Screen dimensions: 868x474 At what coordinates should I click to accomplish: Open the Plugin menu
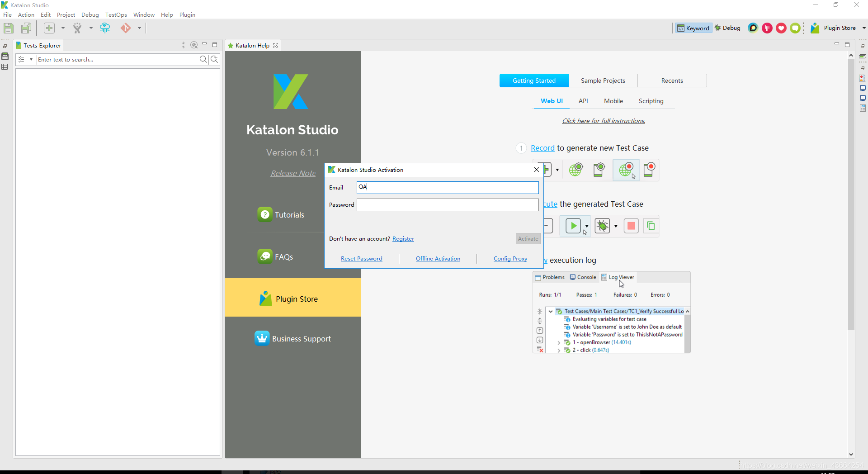[x=187, y=14]
